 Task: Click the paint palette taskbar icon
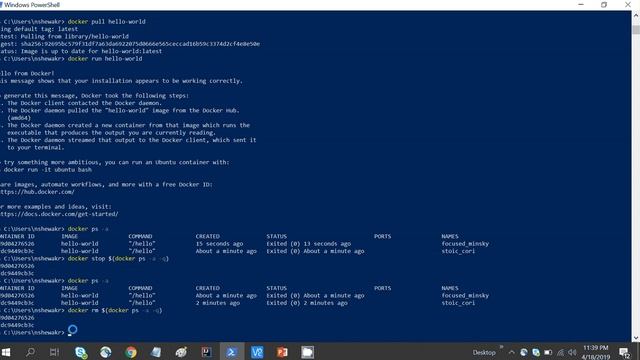[x=181, y=352]
